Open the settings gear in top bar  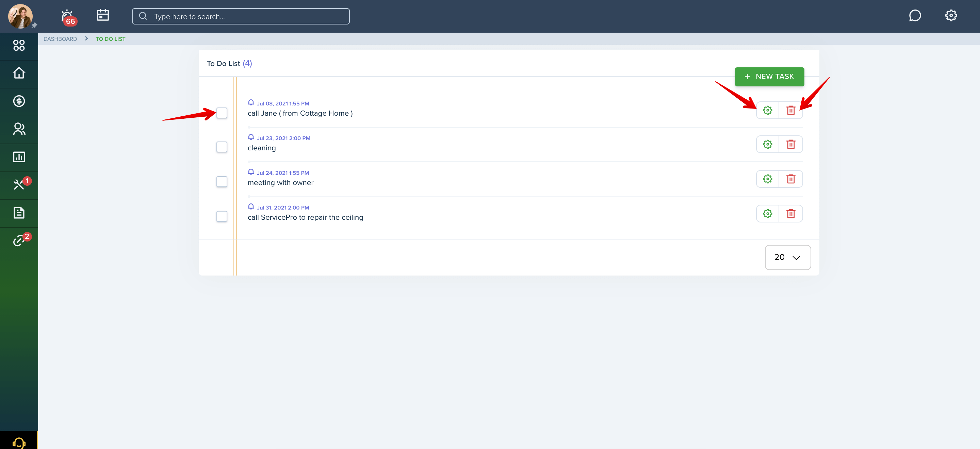951,16
